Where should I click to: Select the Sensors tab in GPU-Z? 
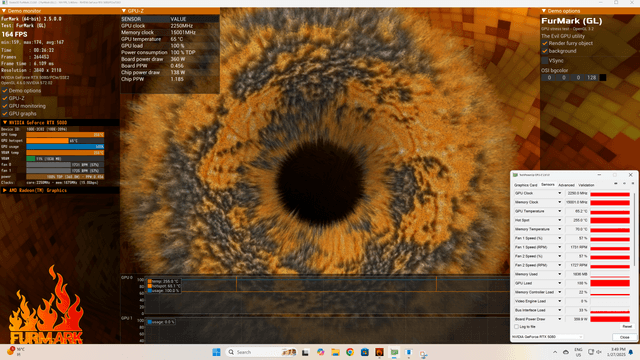[548, 184]
